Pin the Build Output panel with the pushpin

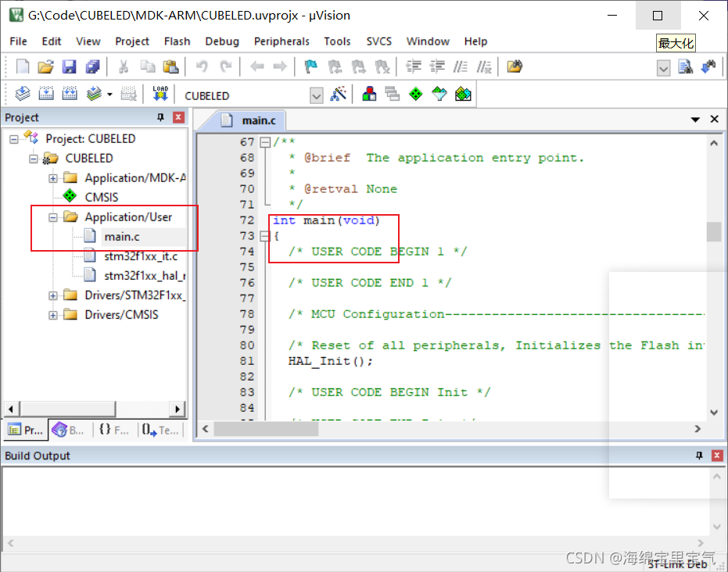click(x=699, y=456)
